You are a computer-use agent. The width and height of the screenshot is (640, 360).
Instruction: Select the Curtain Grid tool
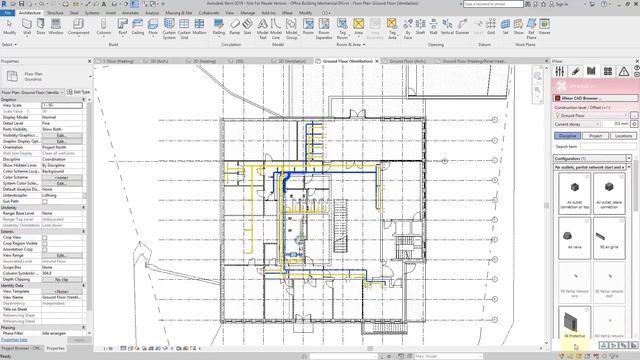pyautogui.click(x=184, y=29)
